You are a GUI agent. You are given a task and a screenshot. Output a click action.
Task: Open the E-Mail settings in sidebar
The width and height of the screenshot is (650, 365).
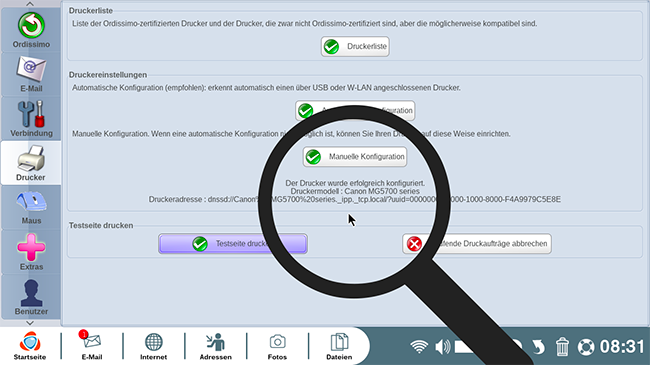(x=31, y=75)
